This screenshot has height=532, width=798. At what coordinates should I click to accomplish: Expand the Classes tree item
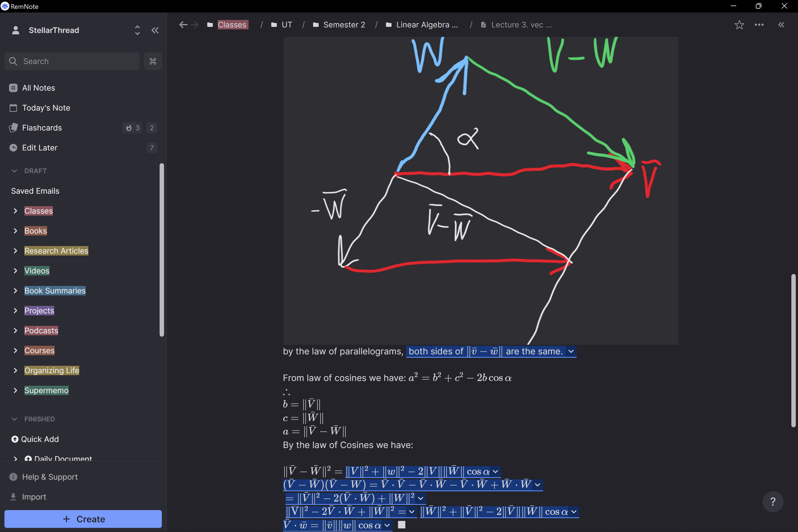[x=15, y=211]
